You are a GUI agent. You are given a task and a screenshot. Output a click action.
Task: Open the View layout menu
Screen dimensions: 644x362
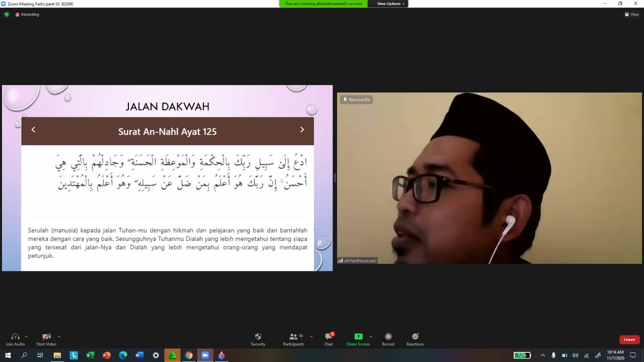point(631,15)
